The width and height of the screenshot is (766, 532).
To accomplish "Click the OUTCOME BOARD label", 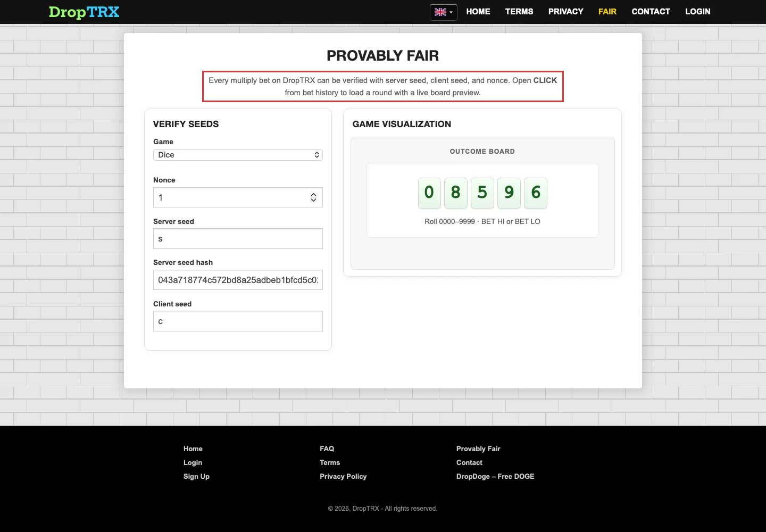I will [x=482, y=152].
